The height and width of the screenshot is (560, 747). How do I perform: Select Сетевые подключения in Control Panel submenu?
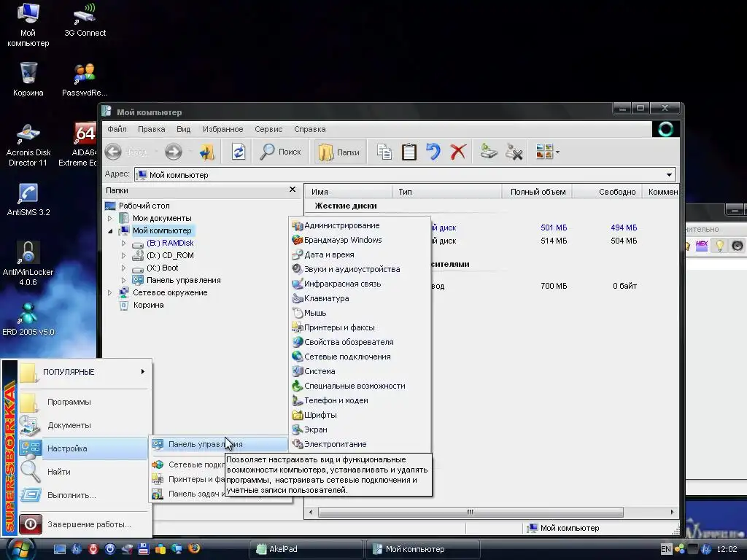tap(360, 357)
